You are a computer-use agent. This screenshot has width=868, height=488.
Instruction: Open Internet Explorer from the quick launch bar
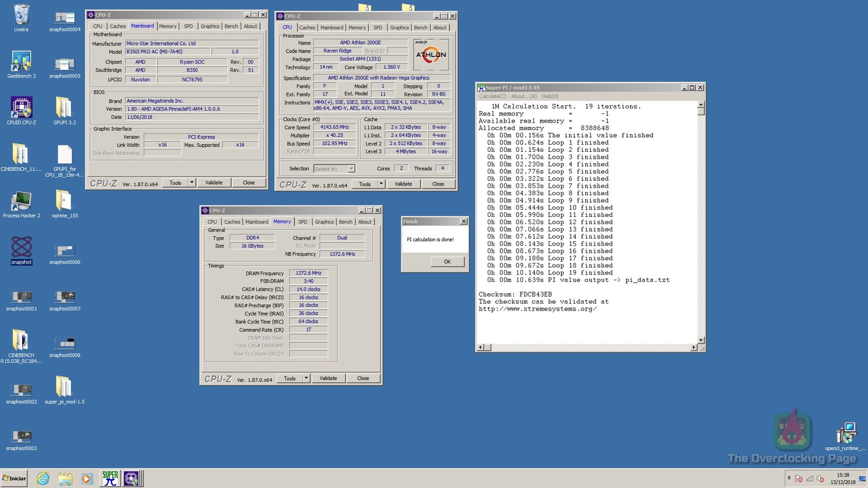pos(43,479)
